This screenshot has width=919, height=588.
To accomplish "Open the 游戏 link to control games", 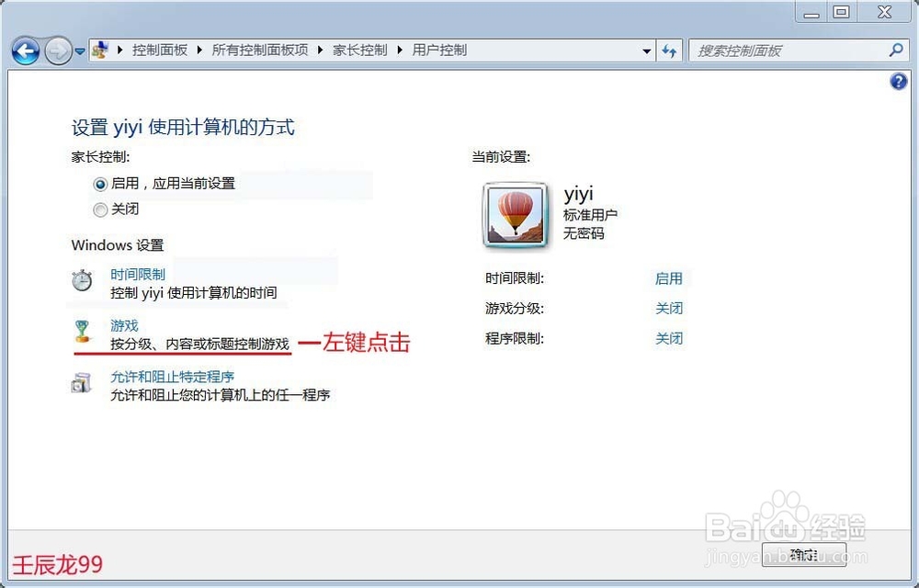I will pos(124,325).
